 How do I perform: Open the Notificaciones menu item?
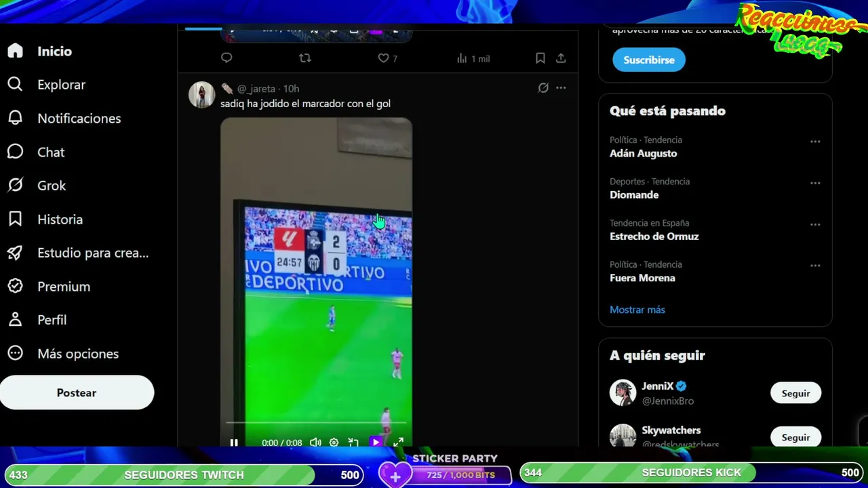point(79,118)
